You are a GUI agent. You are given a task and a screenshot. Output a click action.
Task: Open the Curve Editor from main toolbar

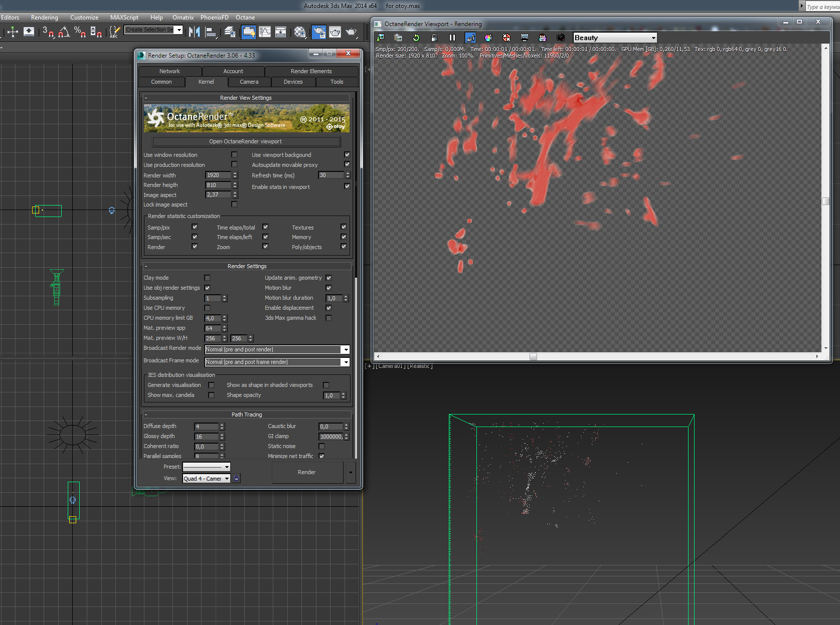(x=265, y=32)
